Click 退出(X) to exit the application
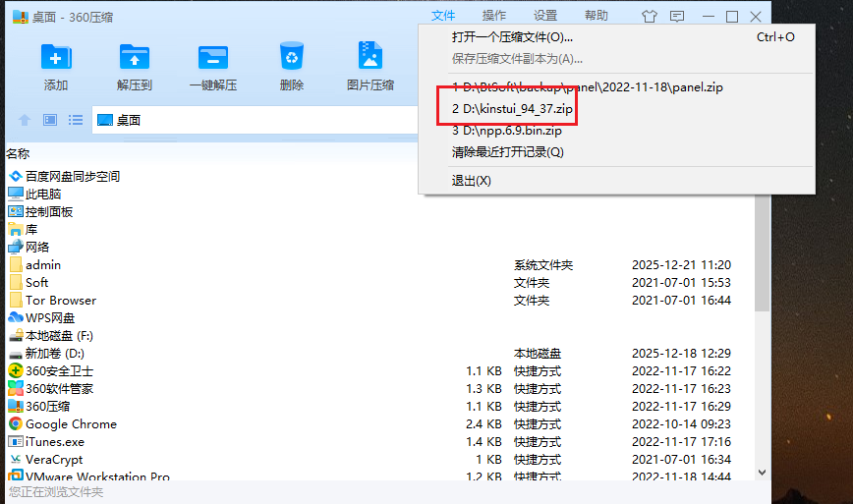The height and width of the screenshot is (504, 853). point(471,181)
